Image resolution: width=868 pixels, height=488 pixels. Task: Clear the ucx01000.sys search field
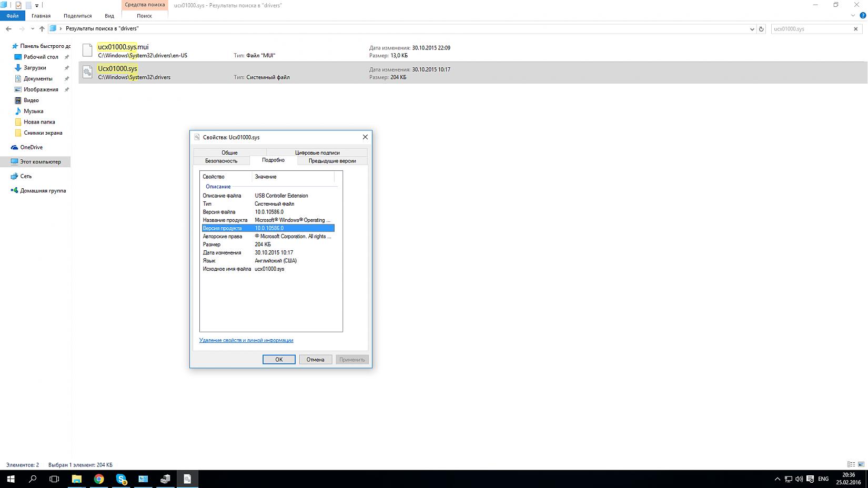pyautogui.click(x=855, y=29)
